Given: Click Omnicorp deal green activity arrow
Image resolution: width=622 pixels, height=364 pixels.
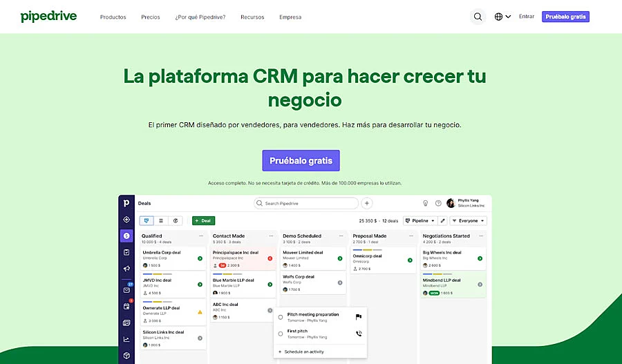Looking at the screenshot, I should (x=410, y=260).
